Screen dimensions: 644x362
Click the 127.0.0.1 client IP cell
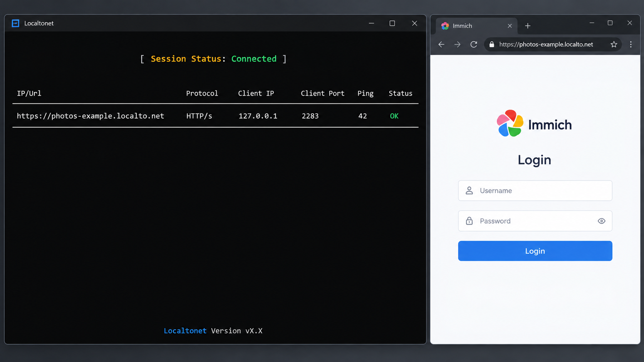pyautogui.click(x=258, y=116)
